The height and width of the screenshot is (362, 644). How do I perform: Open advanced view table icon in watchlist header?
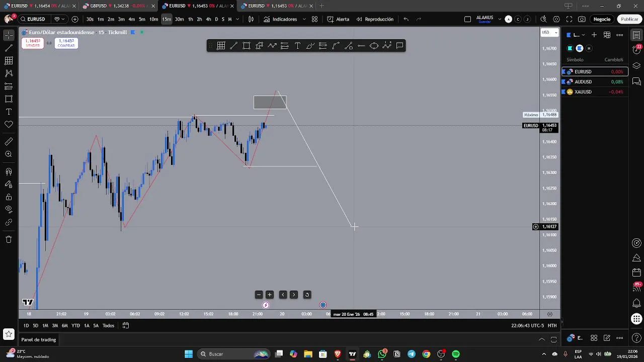[x=607, y=35]
